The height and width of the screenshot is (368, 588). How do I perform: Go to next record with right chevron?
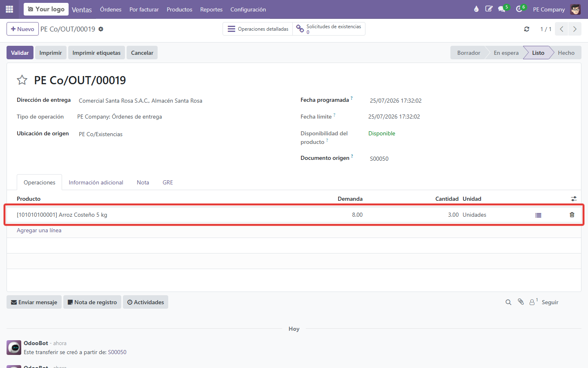point(575,29)
